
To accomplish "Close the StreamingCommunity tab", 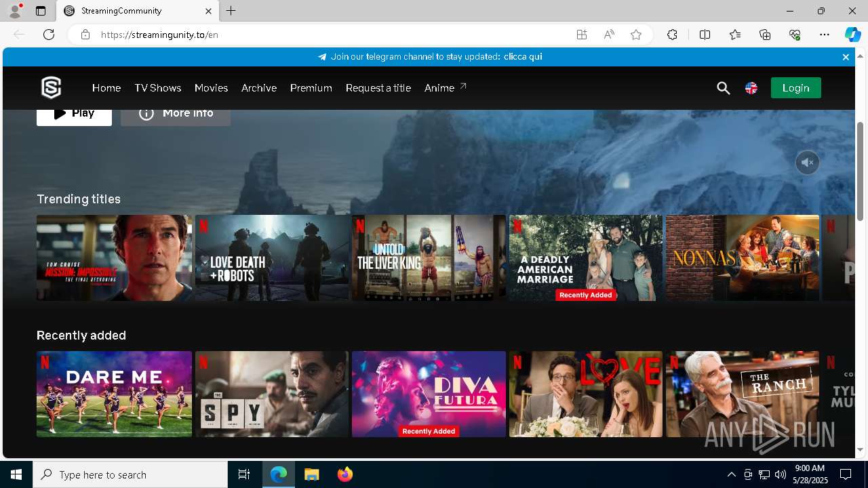I will (x=208, y=11).
